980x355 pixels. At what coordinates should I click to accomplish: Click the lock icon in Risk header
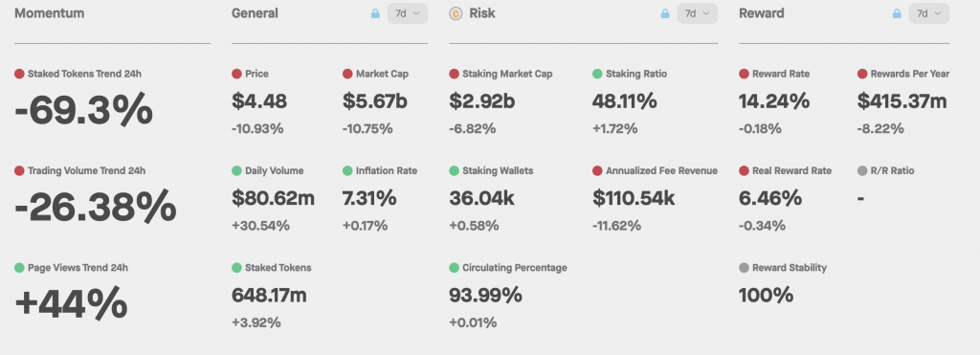665,13
